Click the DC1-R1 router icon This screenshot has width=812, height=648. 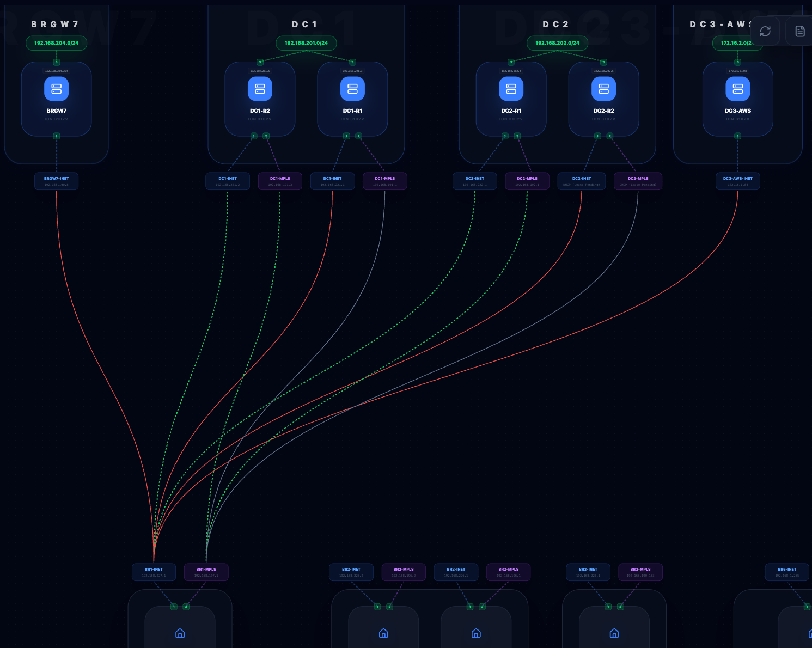tap(352, 89)
